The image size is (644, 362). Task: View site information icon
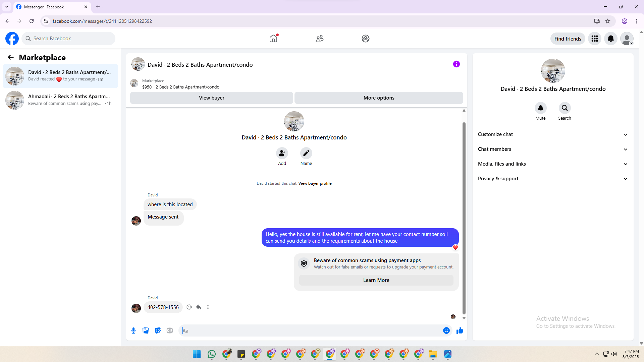point(46,21)
